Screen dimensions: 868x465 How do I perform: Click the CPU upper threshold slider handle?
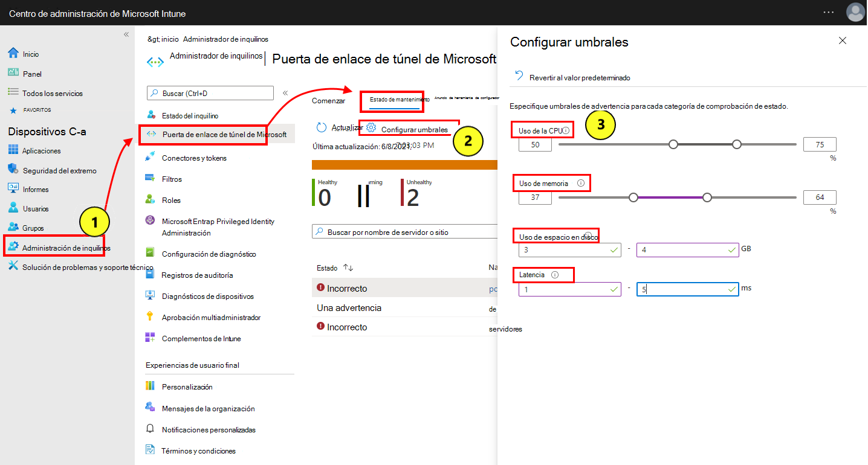click(736, 144)
